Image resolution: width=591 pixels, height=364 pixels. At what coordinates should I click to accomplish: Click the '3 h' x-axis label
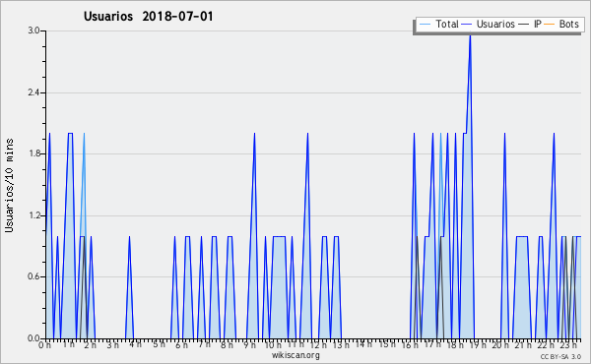tap(112, 344)
